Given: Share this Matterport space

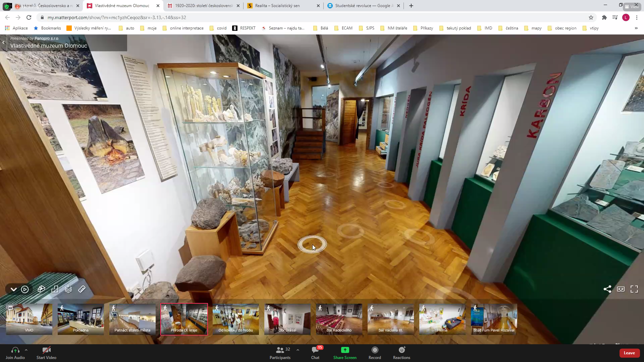Looking at the screenshot, I should [607, 289].
